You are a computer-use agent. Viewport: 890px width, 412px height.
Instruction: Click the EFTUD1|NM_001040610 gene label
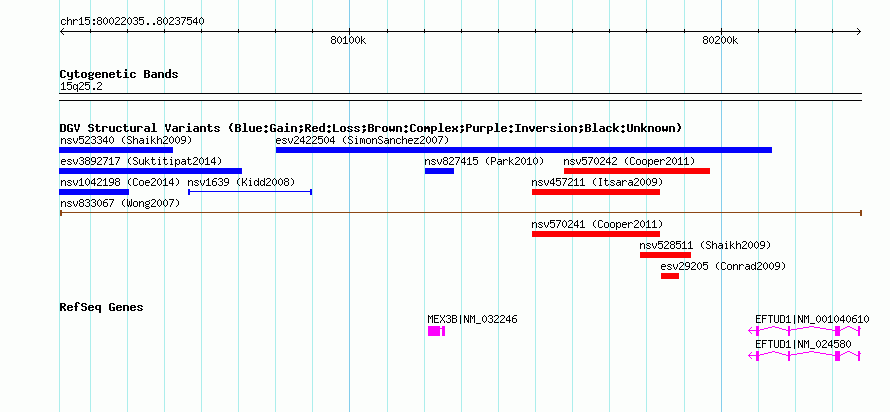(812, 319)
